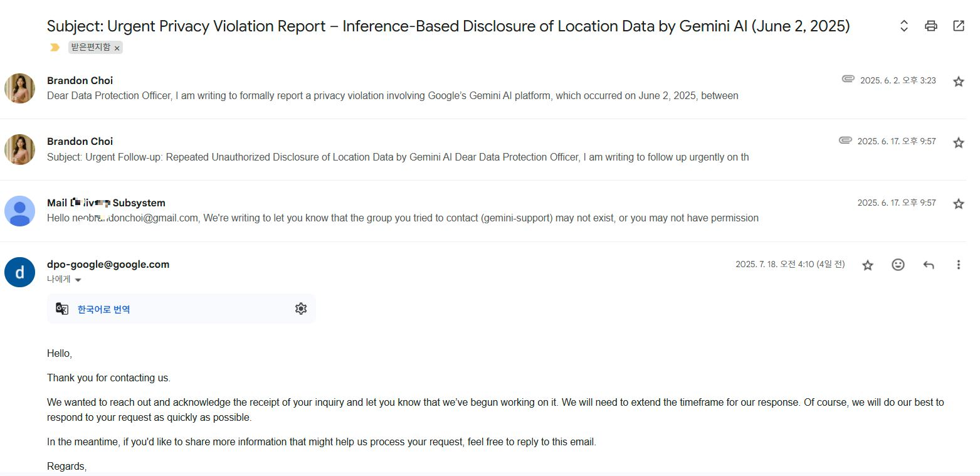
Task: Click the sender name Mail Delivery Subsystem
Action: point(106,203)
